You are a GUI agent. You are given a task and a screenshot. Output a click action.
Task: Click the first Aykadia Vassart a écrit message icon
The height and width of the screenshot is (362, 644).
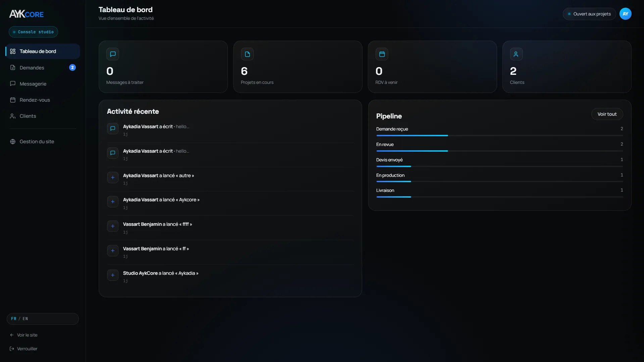coord(113,128)
